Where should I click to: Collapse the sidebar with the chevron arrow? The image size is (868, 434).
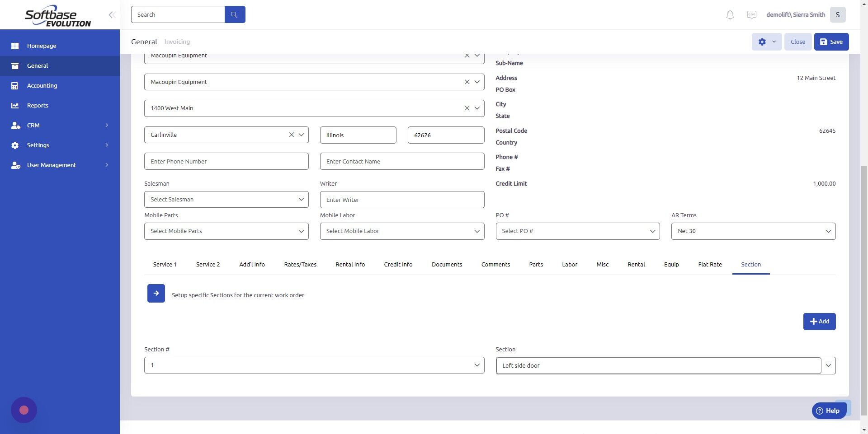(x=111, y=14)
